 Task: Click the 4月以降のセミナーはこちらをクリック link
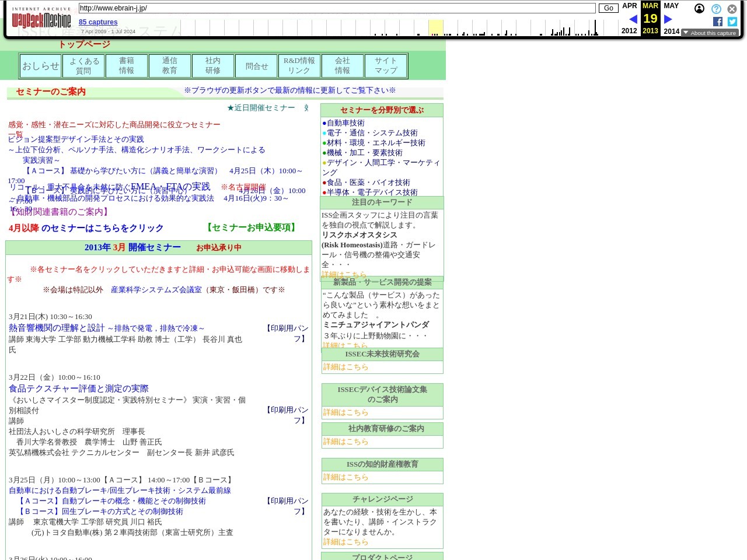[86, 228]
